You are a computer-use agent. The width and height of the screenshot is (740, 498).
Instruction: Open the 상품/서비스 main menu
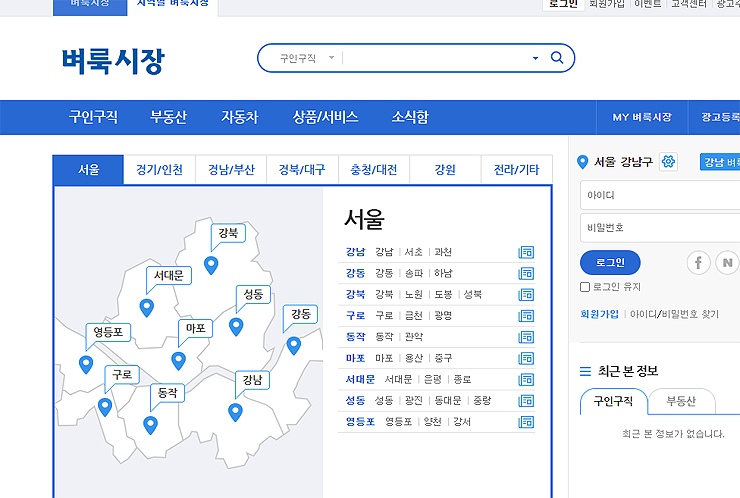click(x=325, y=117)
